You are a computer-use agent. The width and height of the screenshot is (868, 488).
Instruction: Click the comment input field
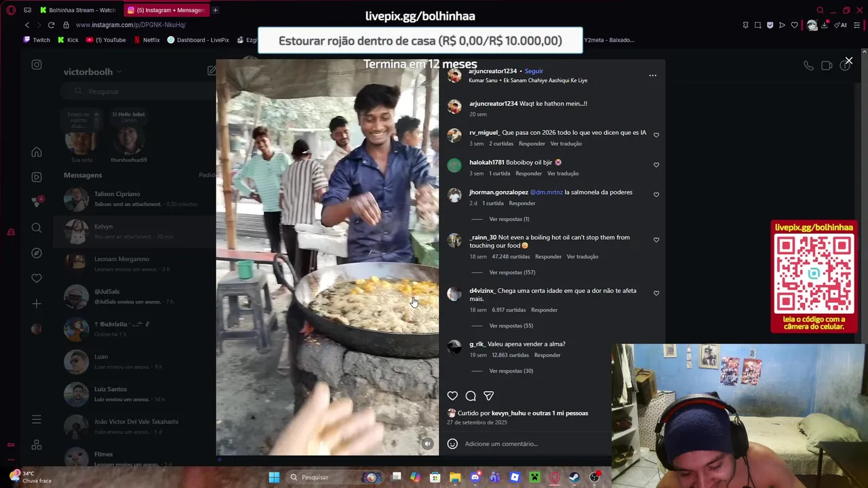[x=529, y=444]
